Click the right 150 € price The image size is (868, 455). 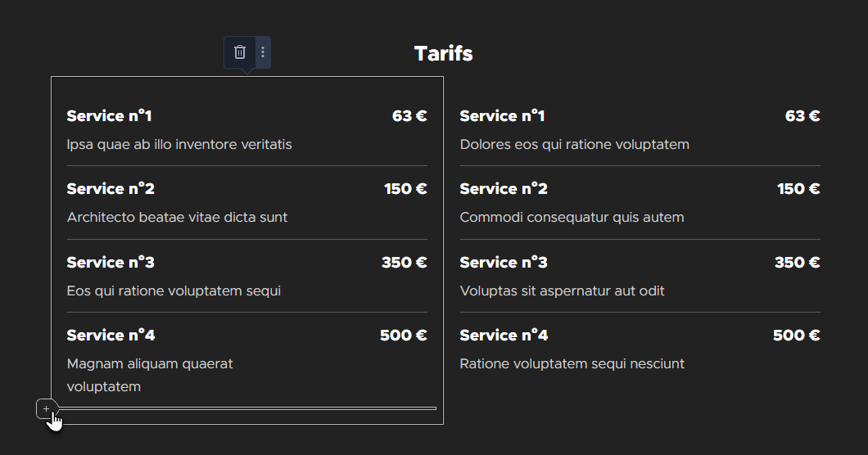tap(798, 189)
